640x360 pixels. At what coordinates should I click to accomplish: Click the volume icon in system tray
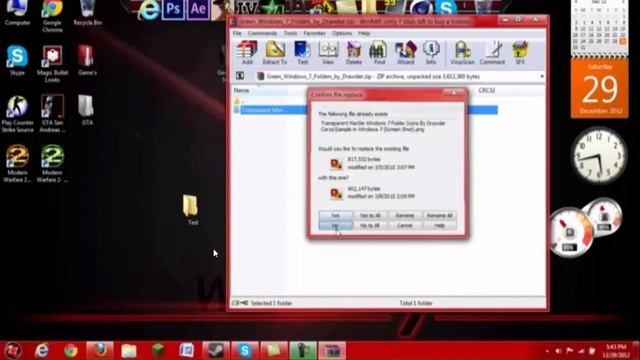pos(558,351)
